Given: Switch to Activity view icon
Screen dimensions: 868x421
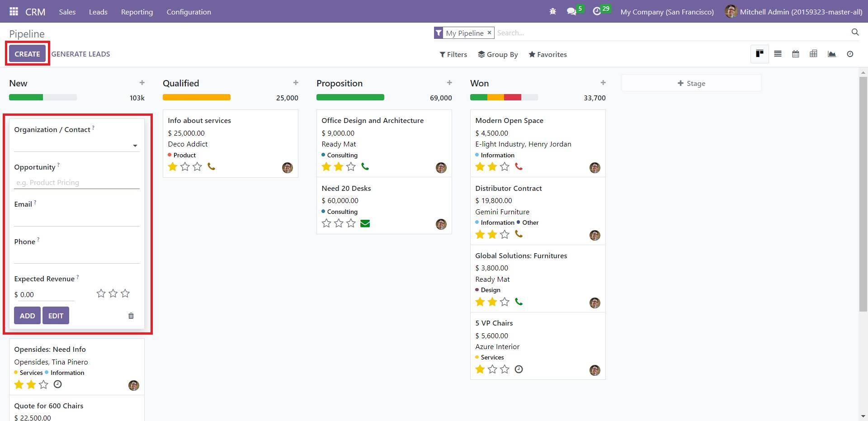Looking at the screenshot, I should [850, 54].
